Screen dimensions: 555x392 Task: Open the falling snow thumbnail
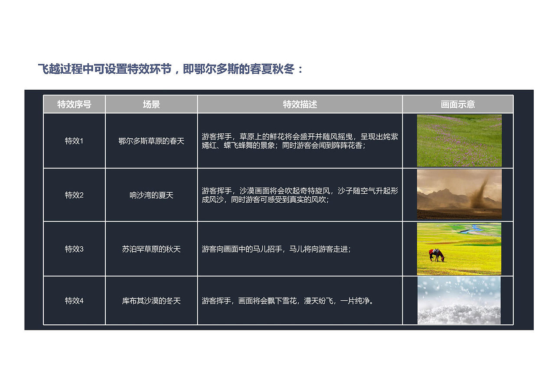coord(459,300)
